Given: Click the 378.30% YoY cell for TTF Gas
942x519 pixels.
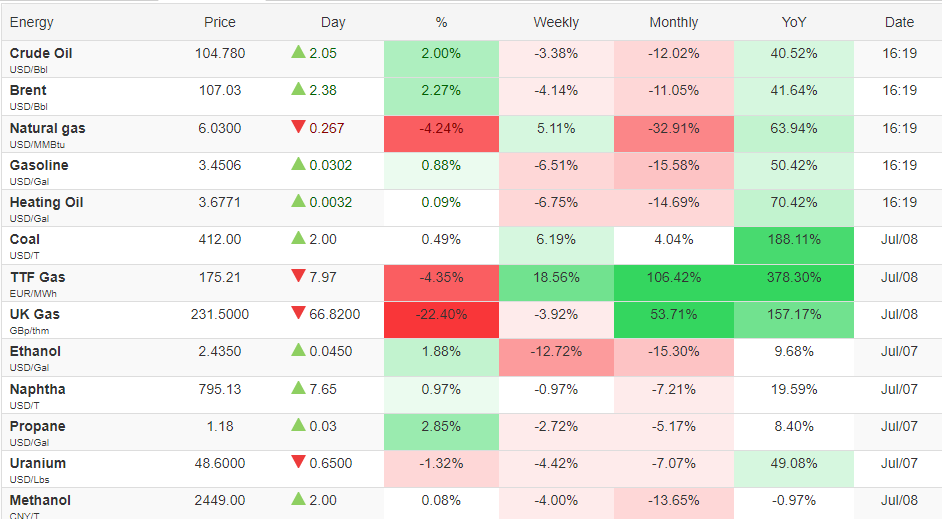Looking at the screenshot, I should 794,283.
